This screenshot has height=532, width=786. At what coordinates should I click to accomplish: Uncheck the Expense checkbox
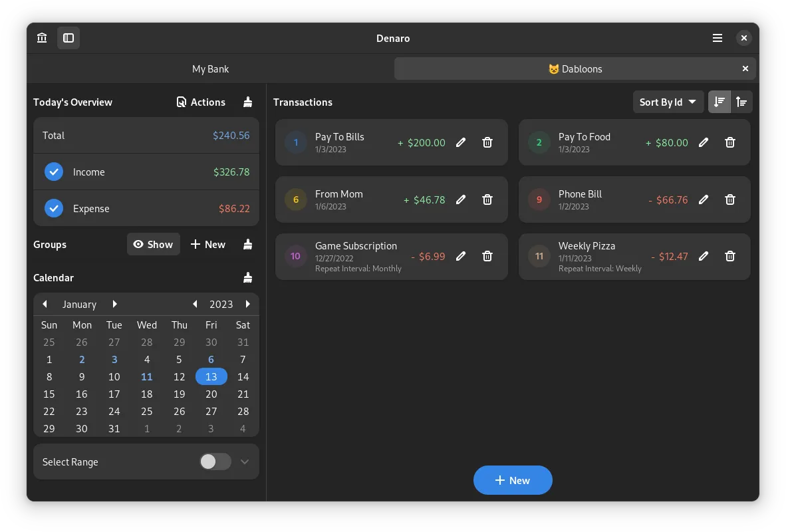[54, 208]
